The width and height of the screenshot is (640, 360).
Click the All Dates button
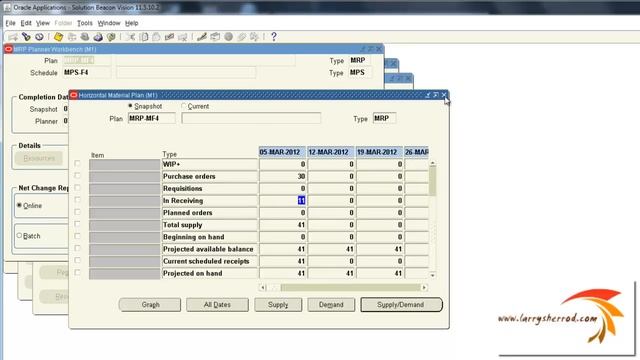tap(217, 304)
